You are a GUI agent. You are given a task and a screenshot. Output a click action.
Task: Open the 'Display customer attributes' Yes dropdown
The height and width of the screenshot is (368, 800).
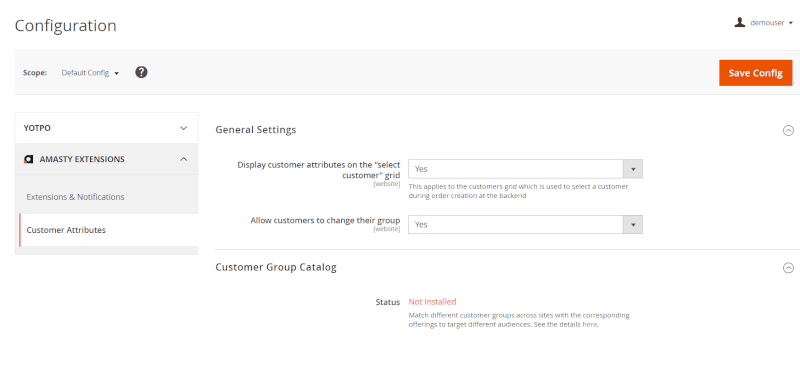click(525, 169)
